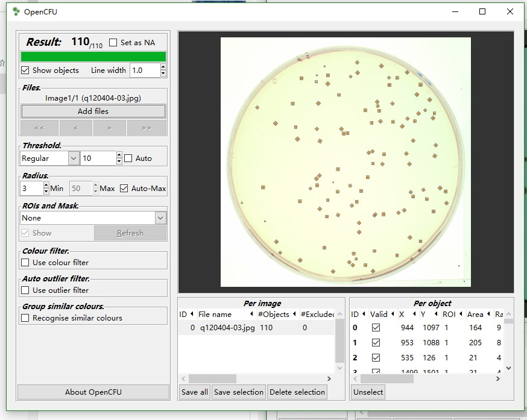Sort per-image table by File name column

(215, 314)
